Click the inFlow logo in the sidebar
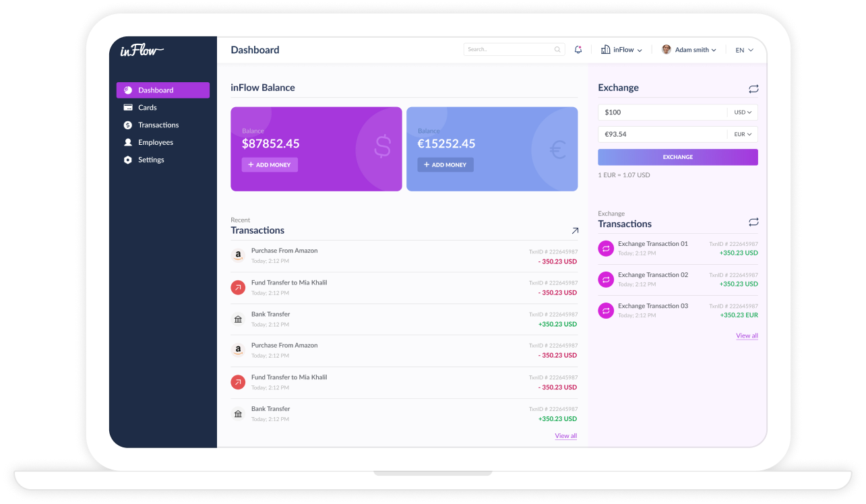Viewport: 866px width, 504px height. coord(142,51)
